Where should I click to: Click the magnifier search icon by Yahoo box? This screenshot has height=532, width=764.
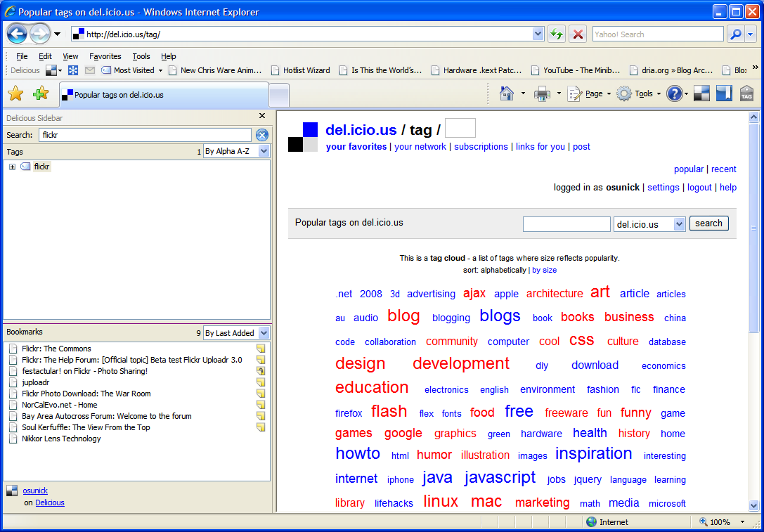(736, 34)
